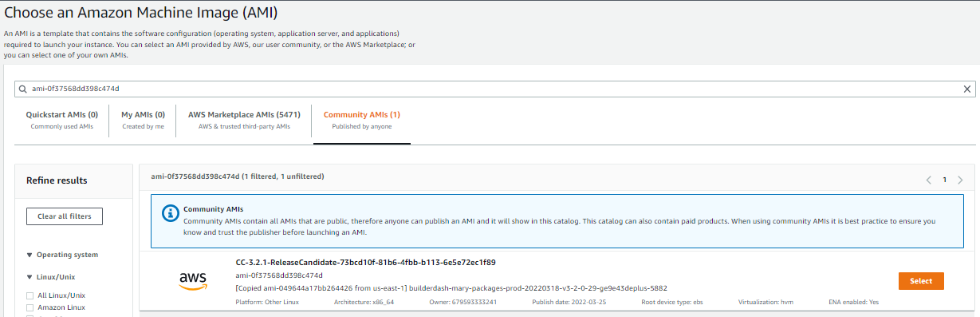Select the Community AMIs tab
980x317 pixels.
(362, 120)
